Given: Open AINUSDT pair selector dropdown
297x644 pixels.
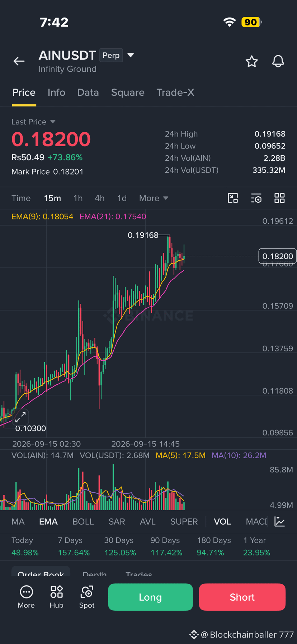Looking at the screenshot, I should click(131, 55).
